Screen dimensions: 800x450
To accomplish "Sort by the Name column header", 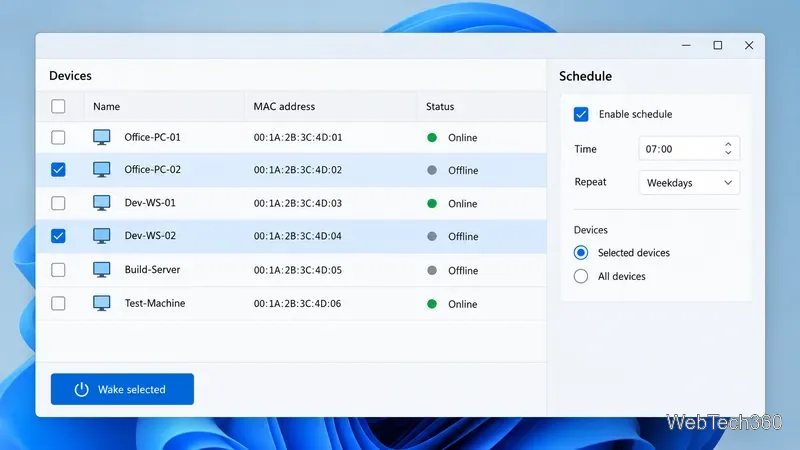I will [x=106, y=106].
